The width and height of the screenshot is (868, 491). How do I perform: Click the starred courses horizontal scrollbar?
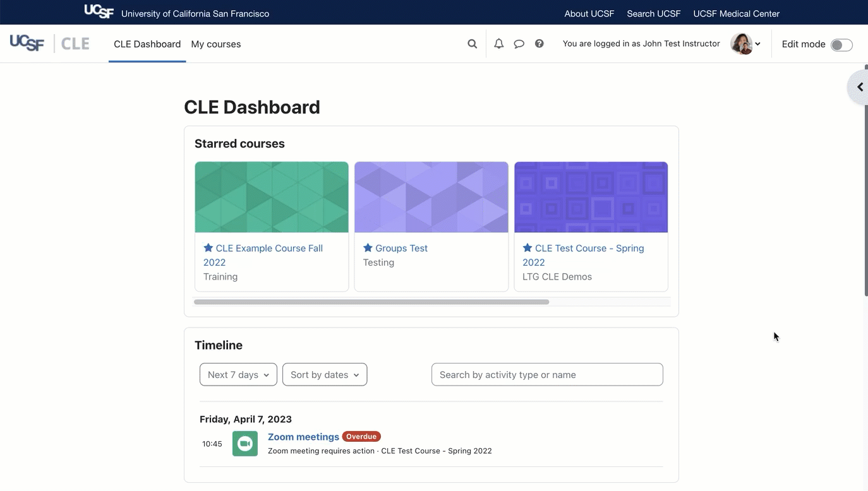[x=371, y=302]
